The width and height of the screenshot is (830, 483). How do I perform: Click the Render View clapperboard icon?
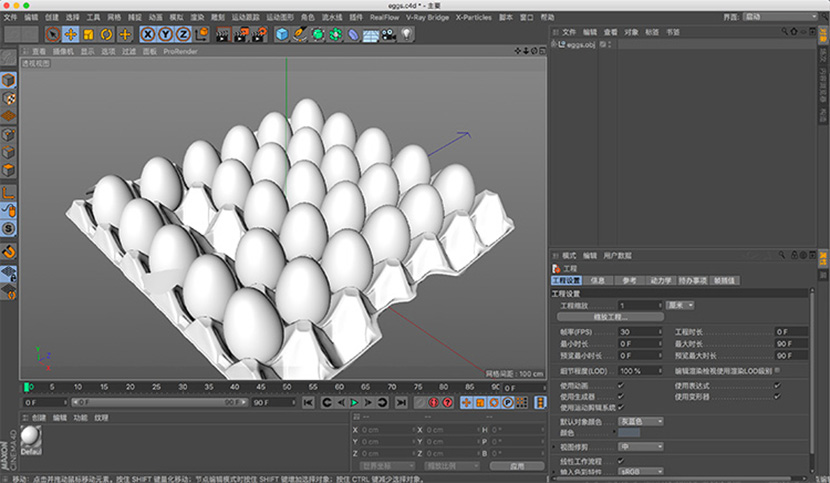[x=222, y=34]
